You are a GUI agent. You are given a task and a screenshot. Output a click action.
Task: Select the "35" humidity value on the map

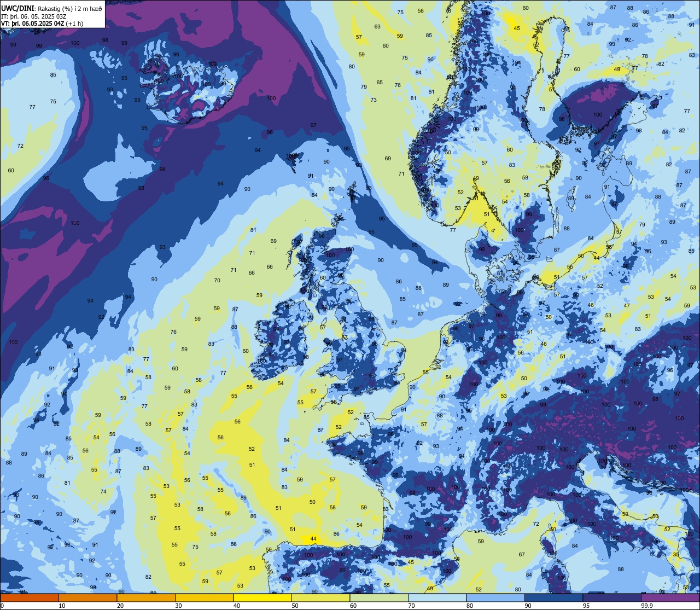(x=676, y=554)
